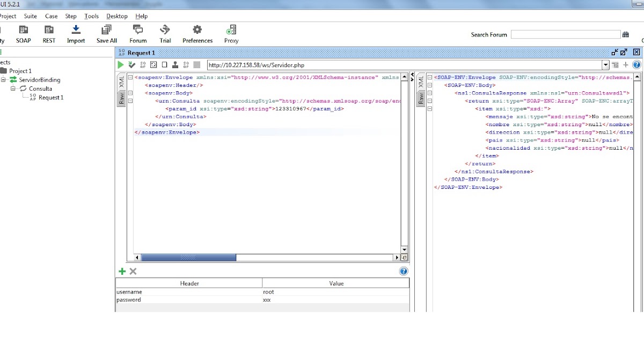Add a new header with green plus button
The width and height of the screenshot is (644, 338).
[122, 271]
